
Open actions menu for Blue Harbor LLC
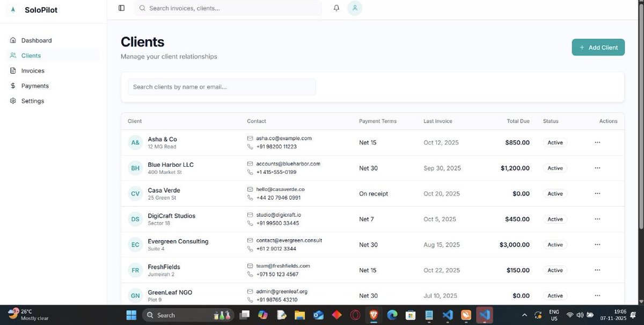click(x=597, y=168)
